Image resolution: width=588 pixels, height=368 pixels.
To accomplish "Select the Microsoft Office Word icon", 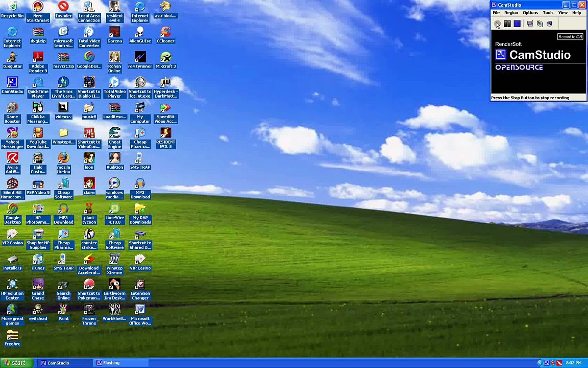I will point(140,315).
